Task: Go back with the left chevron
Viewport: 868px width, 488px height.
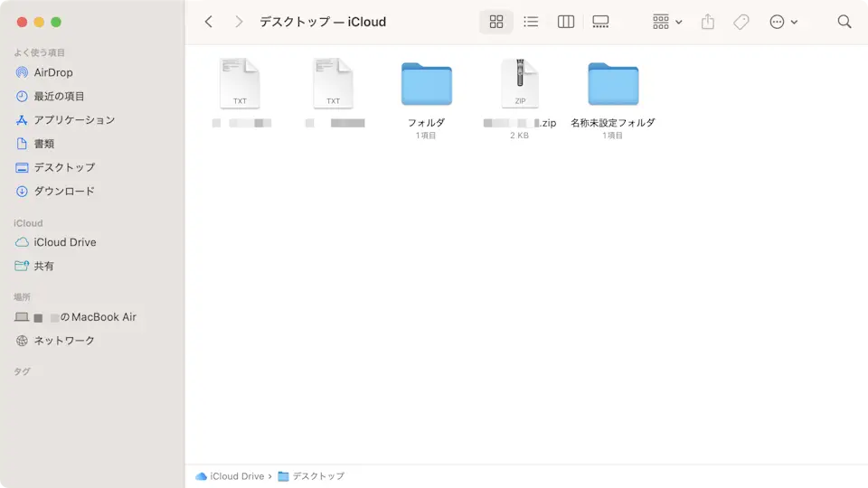Action: [x=209, y=22]
